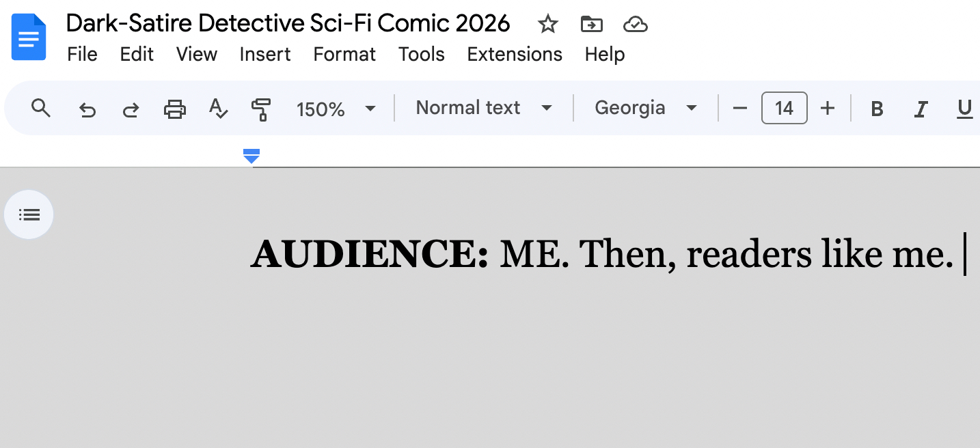The image size is (980, 448).
Task: Toggle italic formatting
Action: pos(921,109)
